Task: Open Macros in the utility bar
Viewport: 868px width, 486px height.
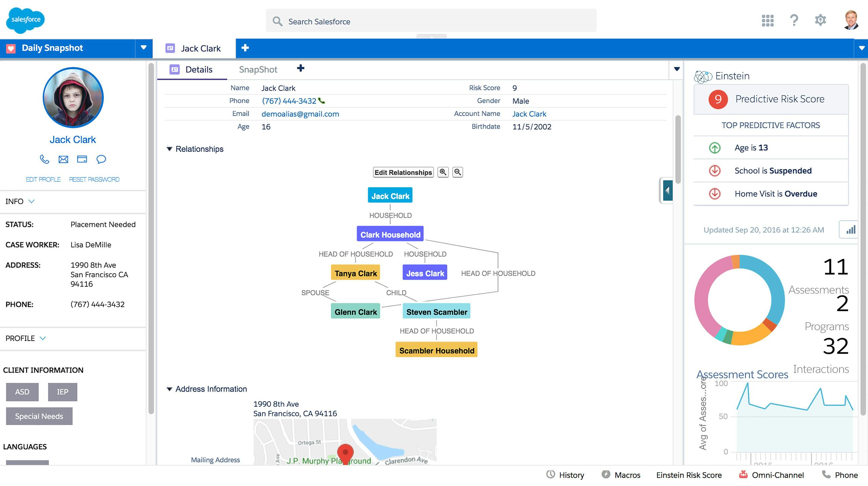Action: click(621, 475)
